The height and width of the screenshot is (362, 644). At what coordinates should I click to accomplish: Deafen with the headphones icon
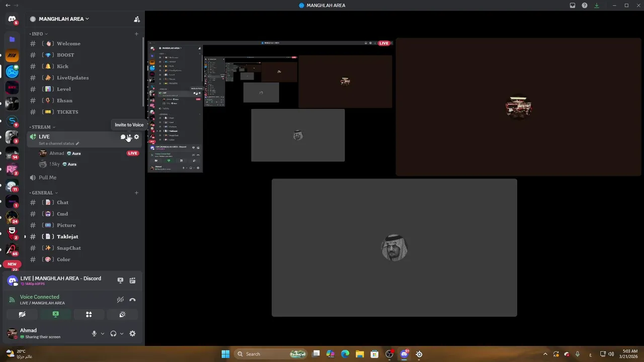(113, 333)
